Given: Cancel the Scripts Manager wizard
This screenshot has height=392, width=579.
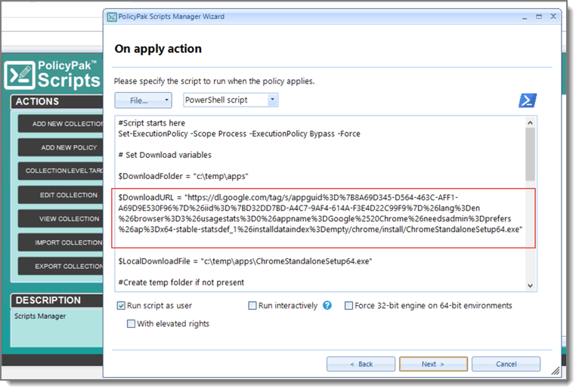Looking at the screenshot, I should pos(506,364).
